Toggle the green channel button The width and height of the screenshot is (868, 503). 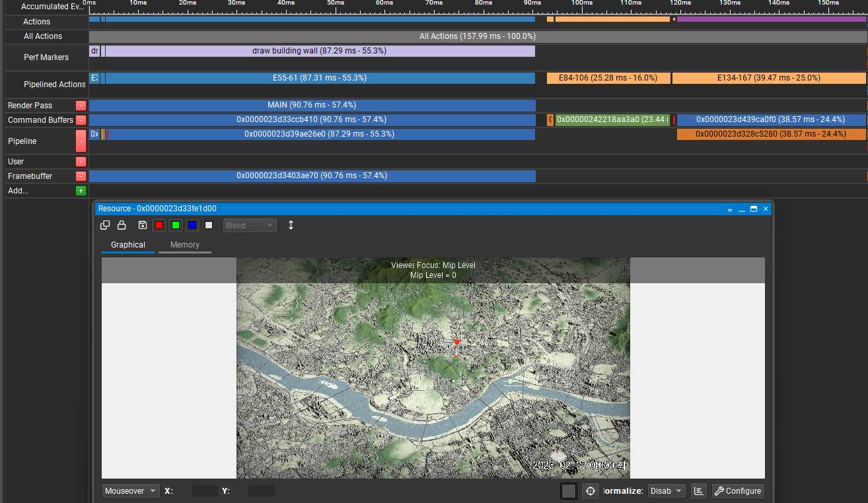click(176, 225)
